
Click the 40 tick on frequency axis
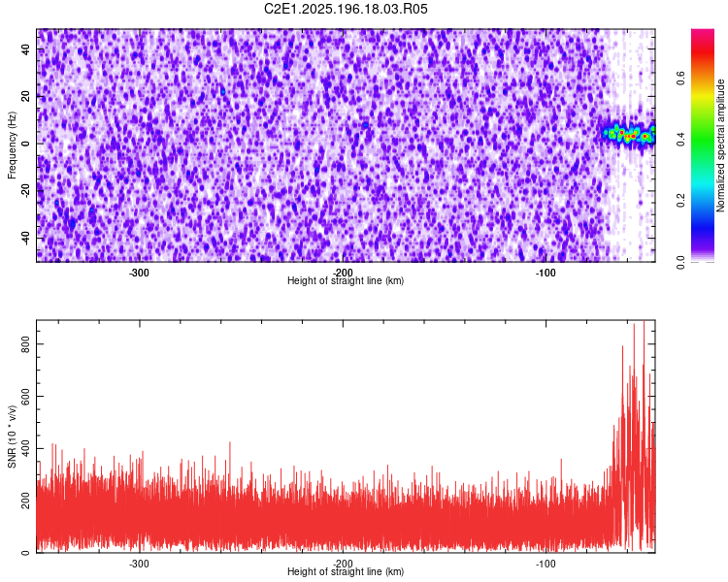(25, 49)
